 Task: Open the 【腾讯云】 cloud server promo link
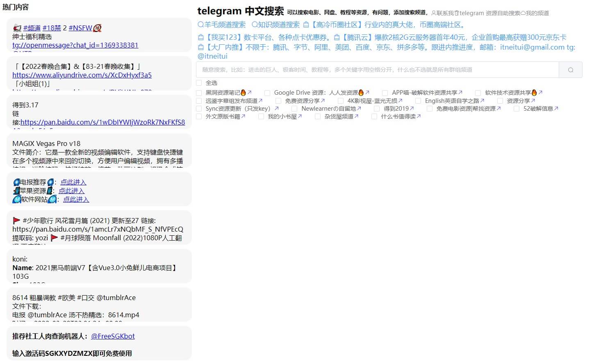[450, 37]
